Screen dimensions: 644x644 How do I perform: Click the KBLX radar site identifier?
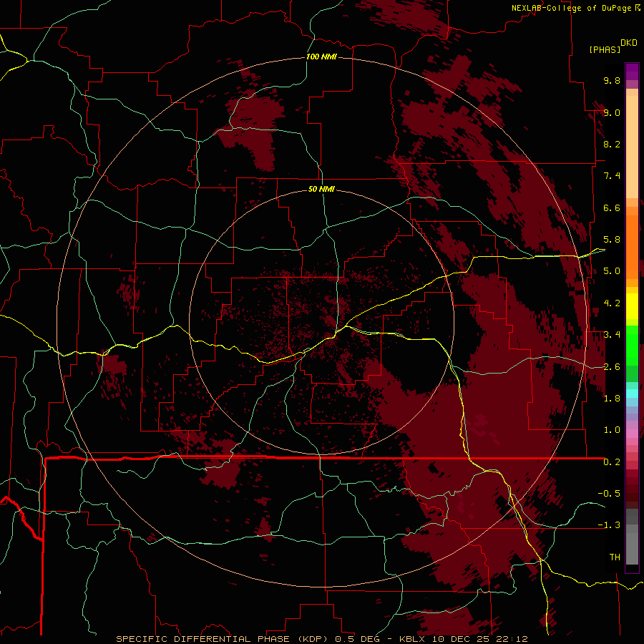click(x=412, y=639)
